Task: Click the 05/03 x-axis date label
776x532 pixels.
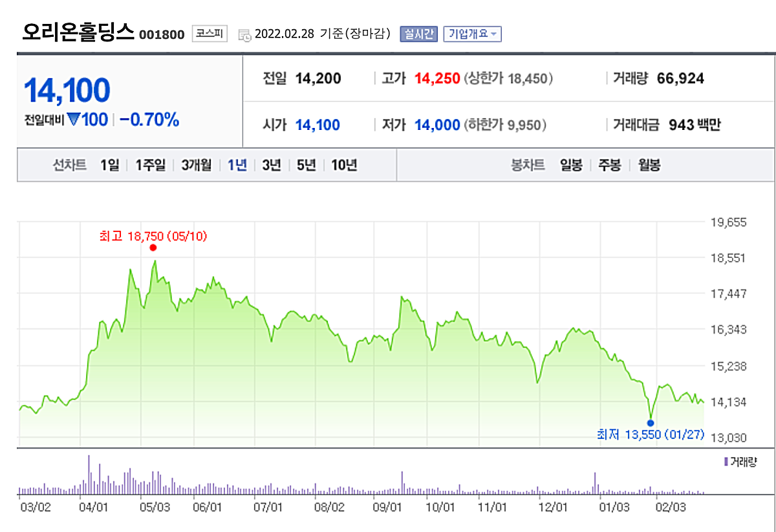Action: (155, 507)
